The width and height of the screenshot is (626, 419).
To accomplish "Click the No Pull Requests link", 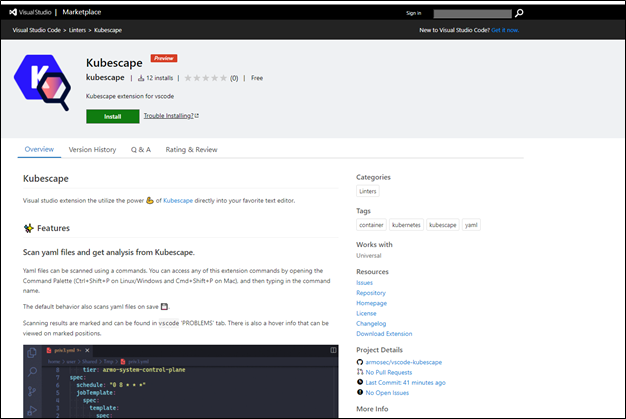I will tap(389, 372).
